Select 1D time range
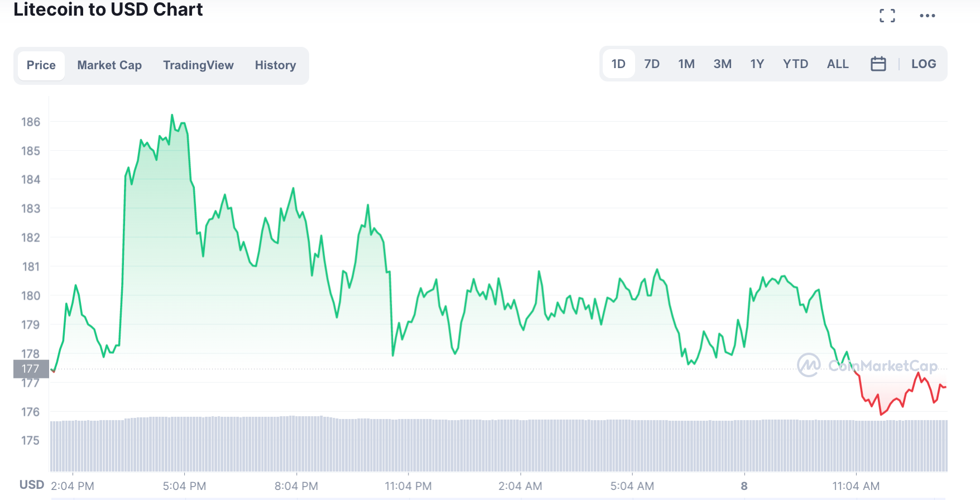 [618, 64]
